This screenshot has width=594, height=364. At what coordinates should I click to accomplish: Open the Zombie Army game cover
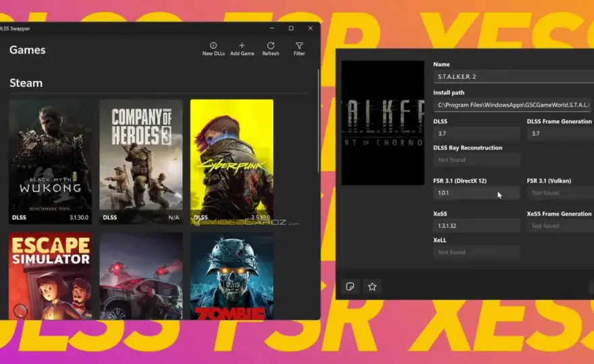click(x=232, y=276)
